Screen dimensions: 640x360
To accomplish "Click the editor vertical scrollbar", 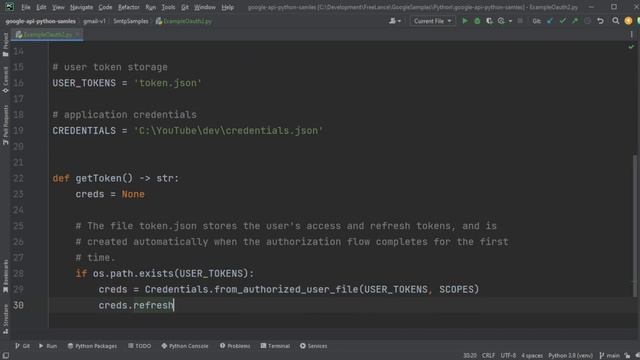I will tap(635, 226).
